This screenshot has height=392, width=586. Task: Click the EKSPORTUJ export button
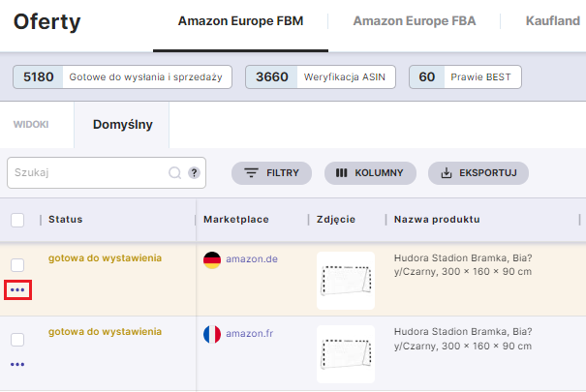pos(478,173)
